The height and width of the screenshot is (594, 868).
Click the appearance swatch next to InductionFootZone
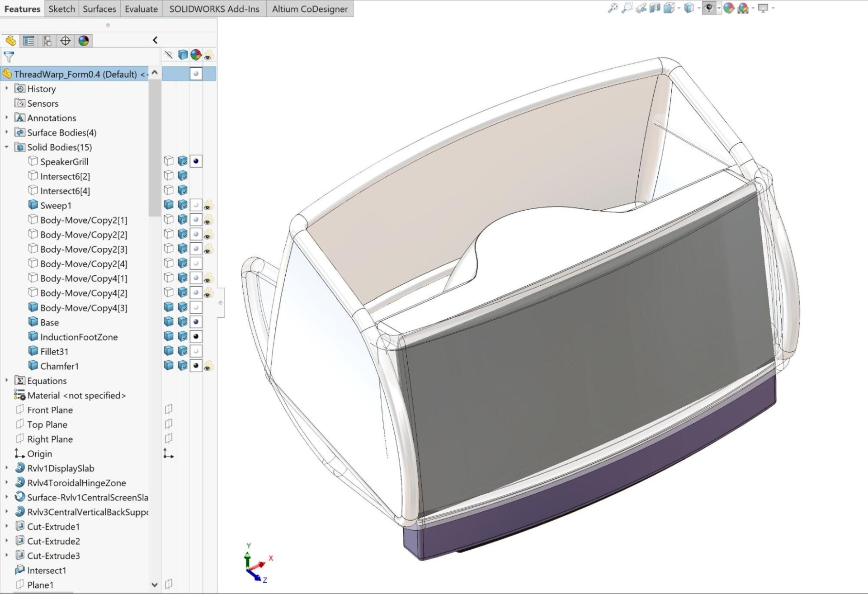tap(196, 336)
